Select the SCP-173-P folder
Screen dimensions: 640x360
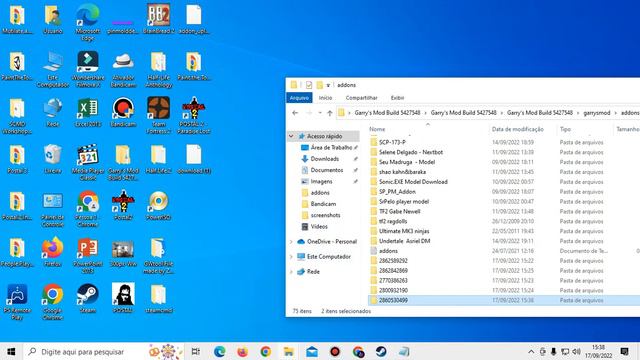pyautogui.click(x=392, y=142)
